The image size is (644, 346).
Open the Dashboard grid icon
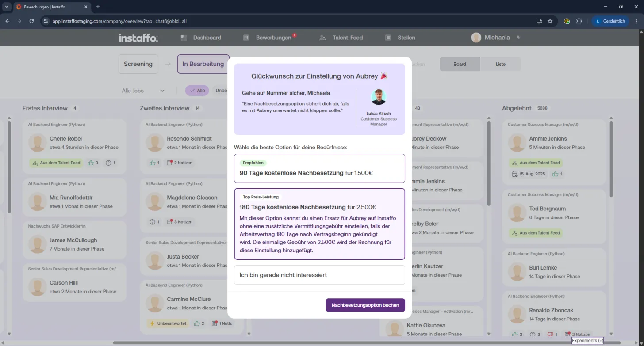pyautogui.click(x=184, y=38)
